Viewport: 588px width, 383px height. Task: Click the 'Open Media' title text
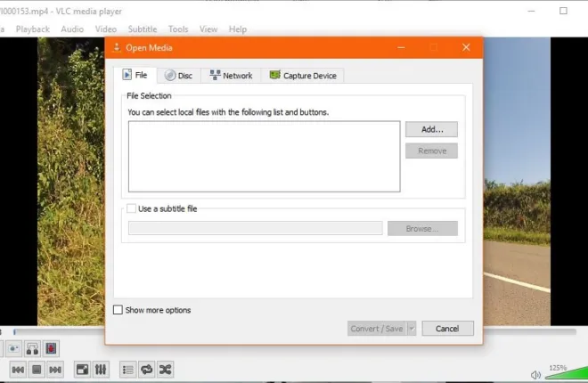tap(149, 47)
